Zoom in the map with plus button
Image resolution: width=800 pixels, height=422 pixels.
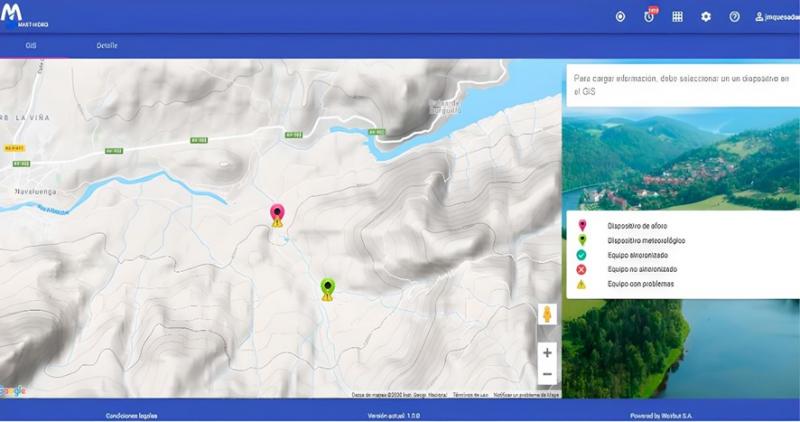(547, 353)
